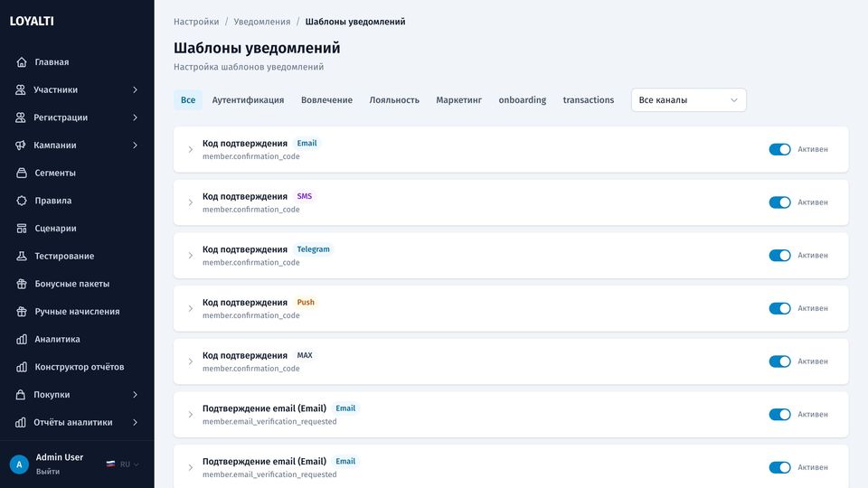The height and width of the screenshot is (488, 868).
Task: Expand the Кампании submenu arrow
Action: pyautogui.click(x=135, y=145)
